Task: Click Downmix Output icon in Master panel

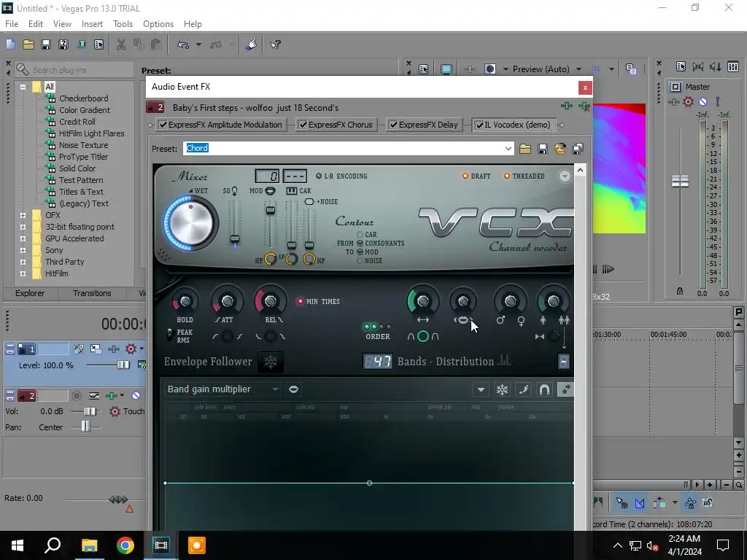Action: [698, 67]
